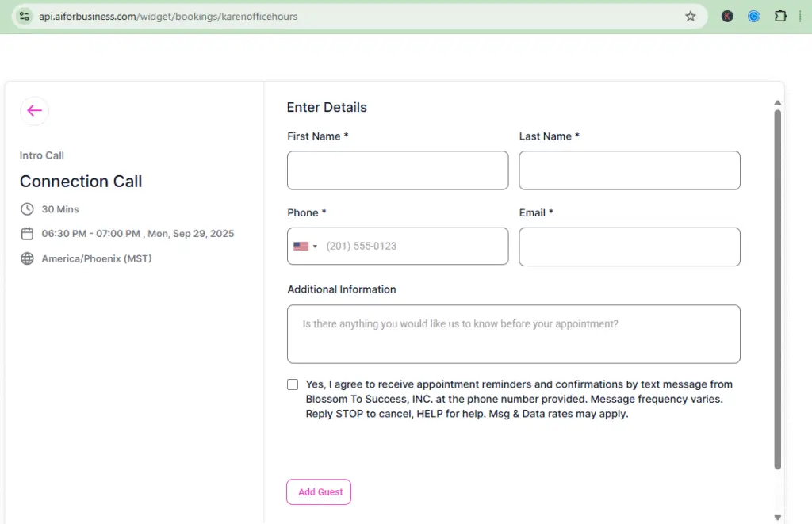Click the site information icon in address bar

coord(25,16)
